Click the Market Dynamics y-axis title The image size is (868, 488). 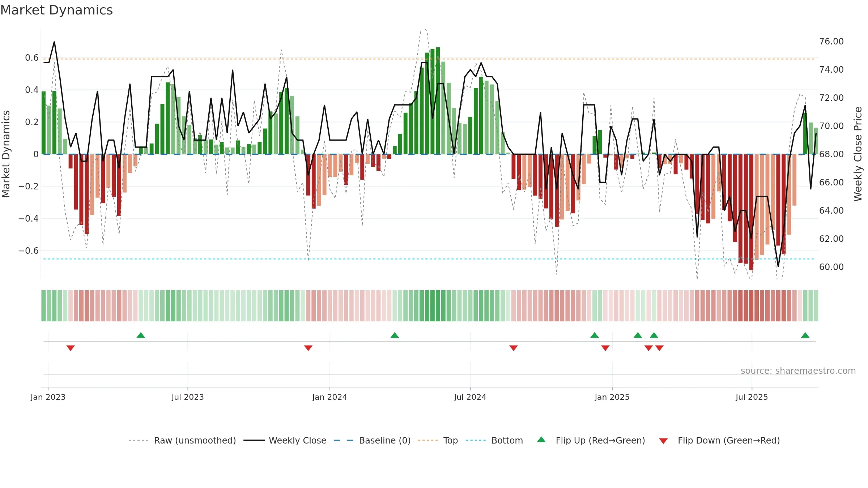(6, 154)
